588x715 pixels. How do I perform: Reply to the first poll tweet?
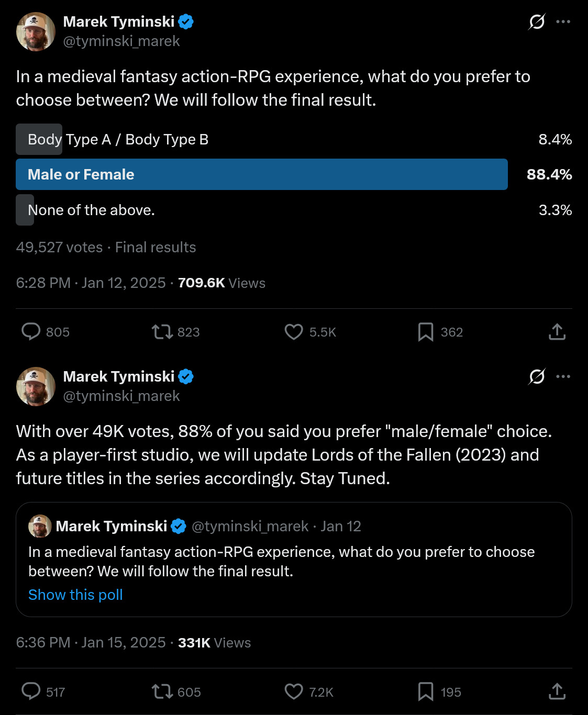[31, 332]
